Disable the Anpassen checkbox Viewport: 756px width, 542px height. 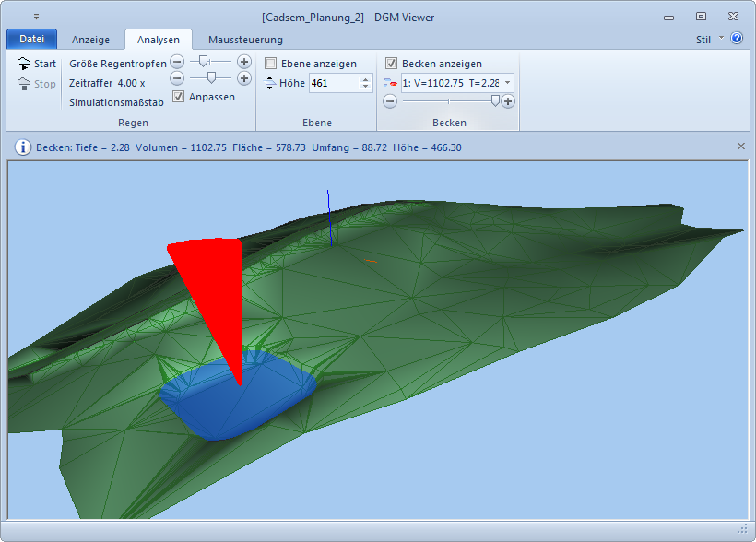coord(180,97)
